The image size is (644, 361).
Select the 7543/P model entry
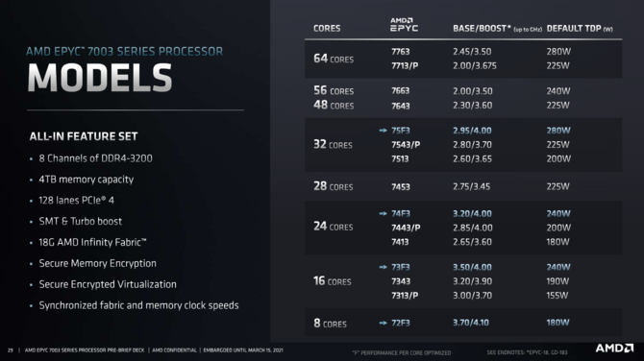(406, 145)
